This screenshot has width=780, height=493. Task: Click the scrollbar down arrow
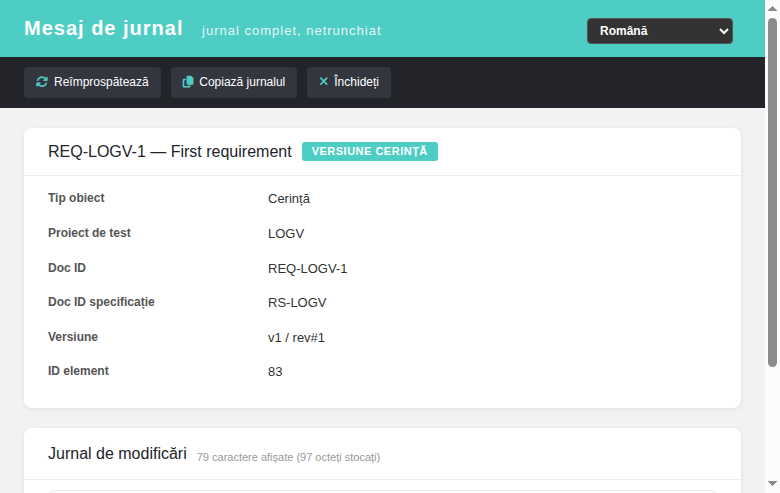tap(773, 484)
